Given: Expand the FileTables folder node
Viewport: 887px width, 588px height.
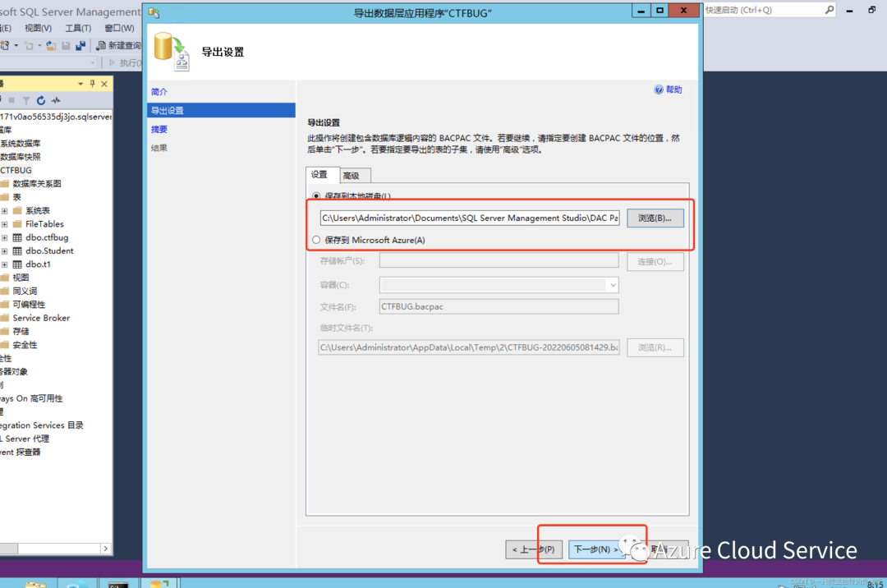Looking at the screenshot, I should [x=5, y=224].
